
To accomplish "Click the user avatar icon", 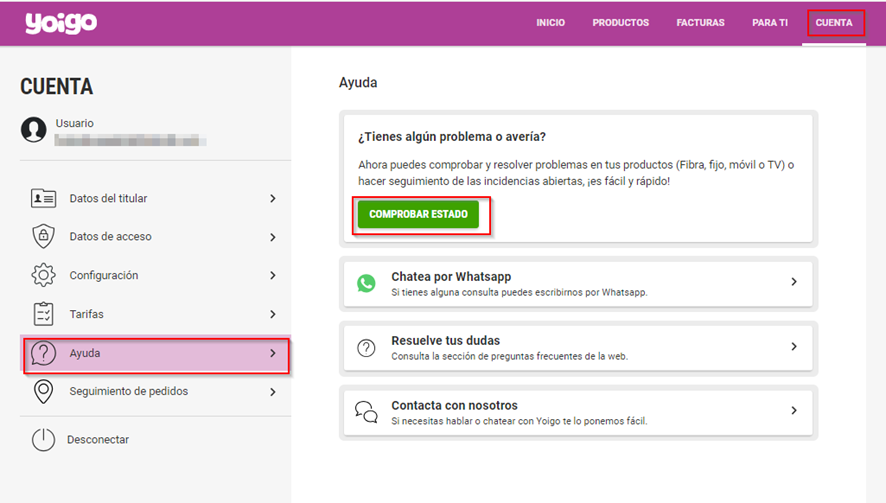I will coord(34,129).
